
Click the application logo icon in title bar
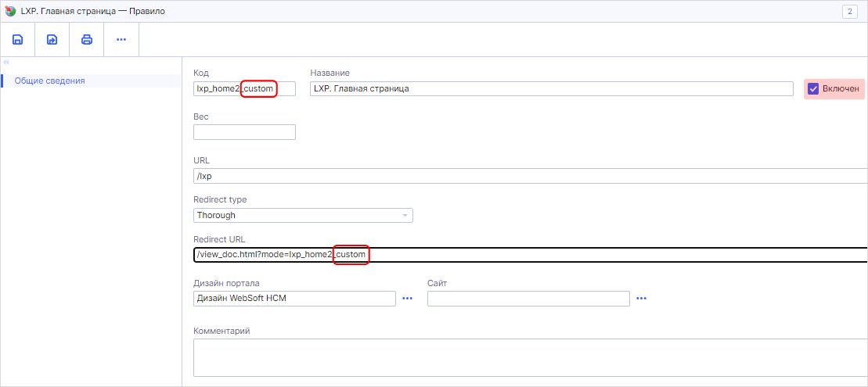(10, 11)
